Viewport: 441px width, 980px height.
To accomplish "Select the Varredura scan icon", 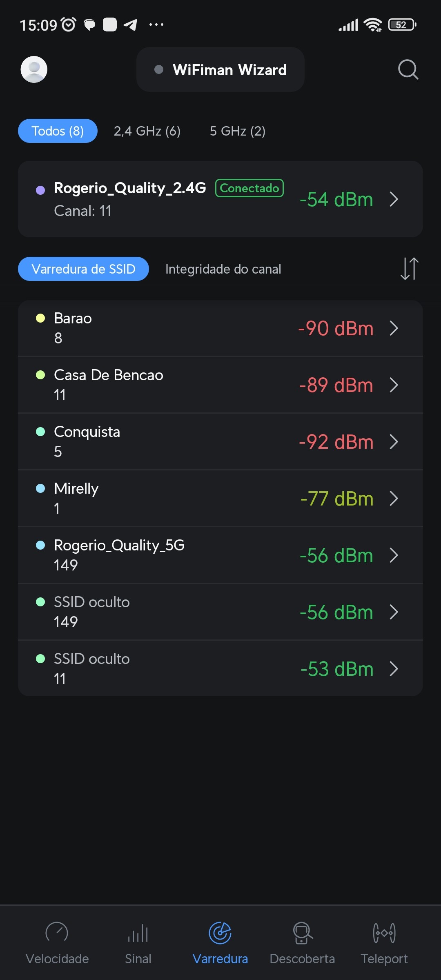I will click(x=220, y=933).
